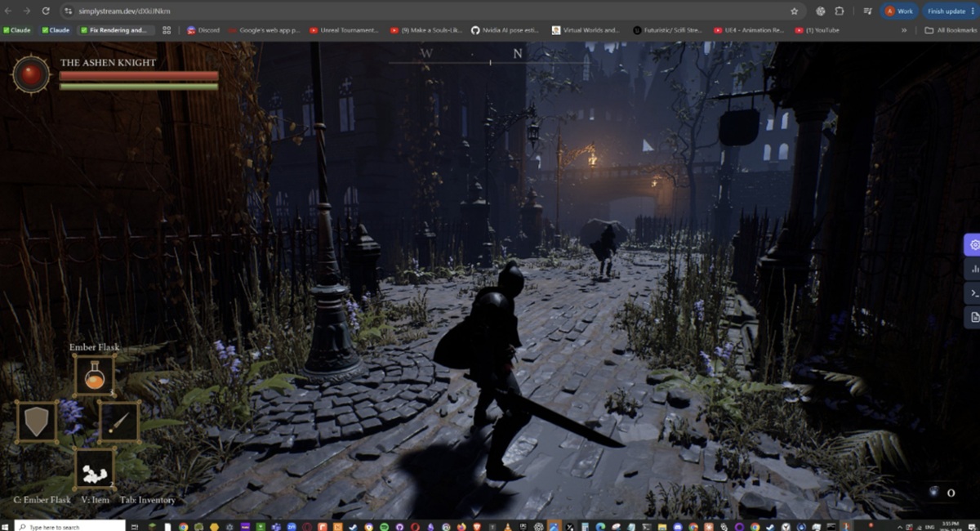Click the Finish update button
Viewport: 980px width, 531px height.
pos(950,11)
